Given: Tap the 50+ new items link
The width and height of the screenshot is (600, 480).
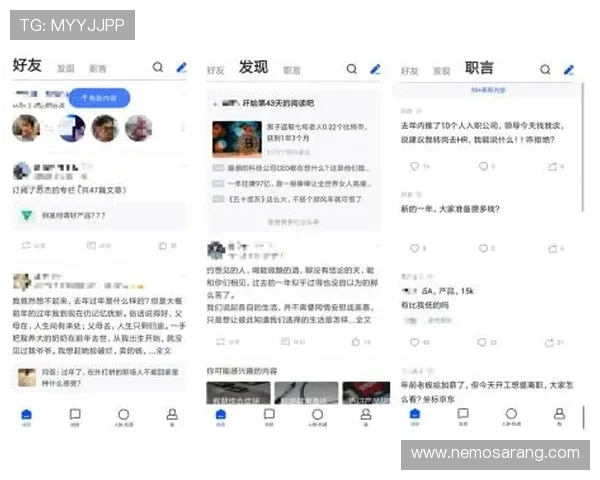Looking at the screenshot, I should click(x=488, y=90).
